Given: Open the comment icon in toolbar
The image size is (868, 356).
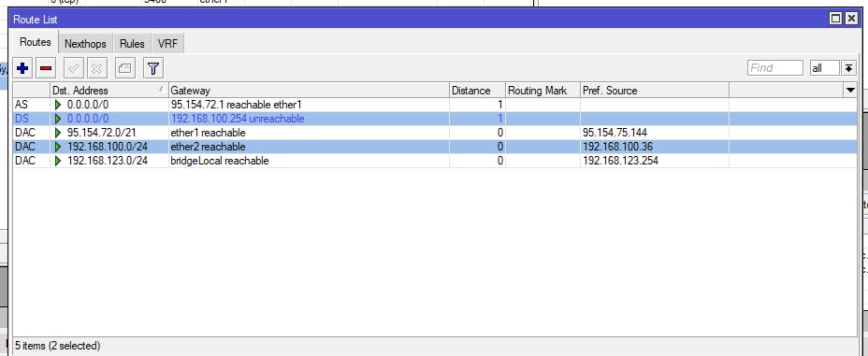Looking at the screenshot, I should [125, 68].
